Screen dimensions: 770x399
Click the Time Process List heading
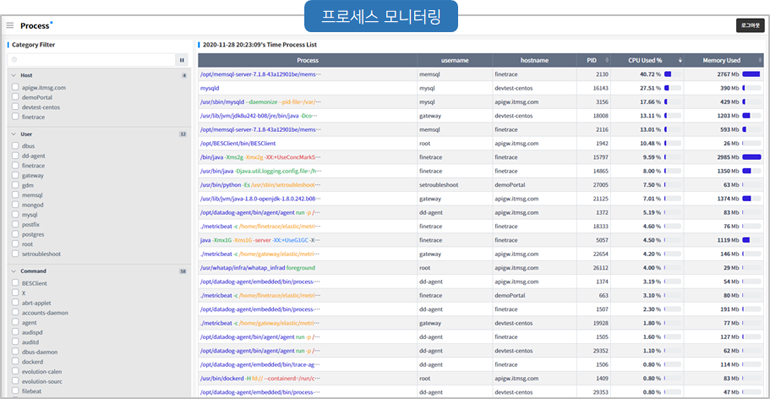coord(259,45)
